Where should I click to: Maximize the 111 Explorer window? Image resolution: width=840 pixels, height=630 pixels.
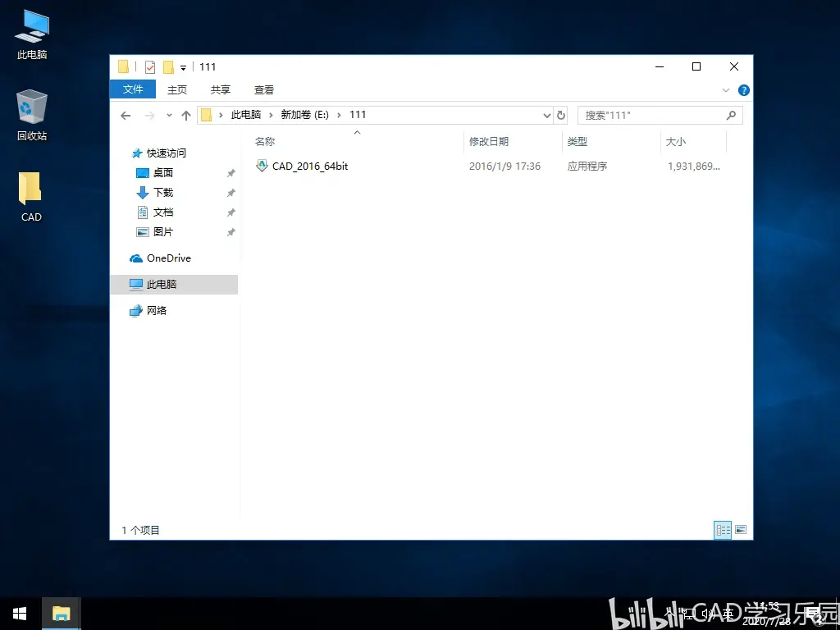pos(696,67)
